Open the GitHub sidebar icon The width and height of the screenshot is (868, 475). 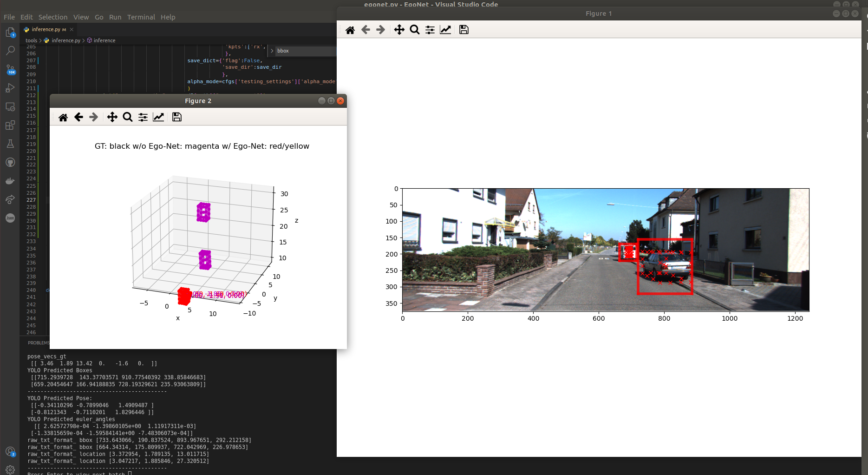pyautogui.click(x=10, y=162)
